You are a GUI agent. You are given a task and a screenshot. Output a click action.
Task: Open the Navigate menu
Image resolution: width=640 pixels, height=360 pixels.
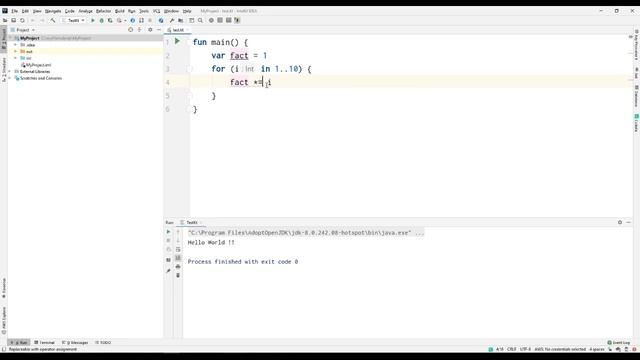53,11
